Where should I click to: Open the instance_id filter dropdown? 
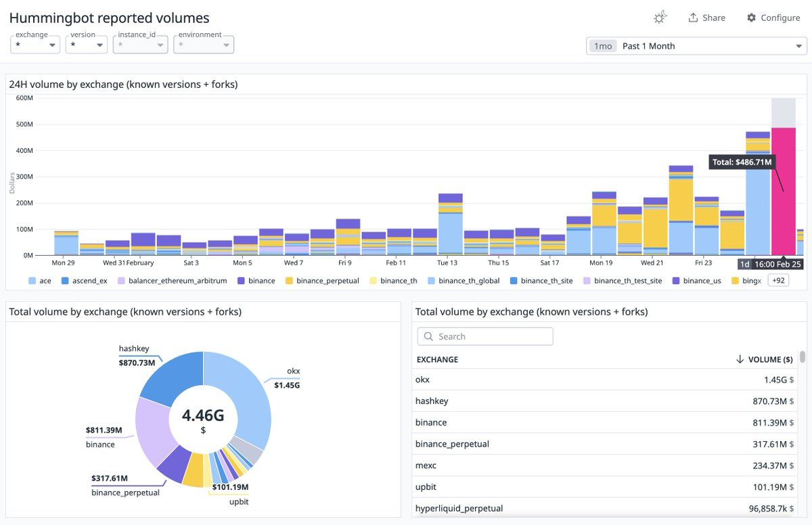click(x=140, y=45)
